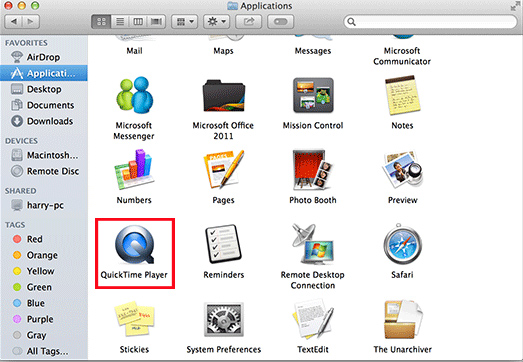The width and height of the screenshot is (523, 362).
Task: Open Microsoft Office 2011 folder icon
Action: coord(224,95)
